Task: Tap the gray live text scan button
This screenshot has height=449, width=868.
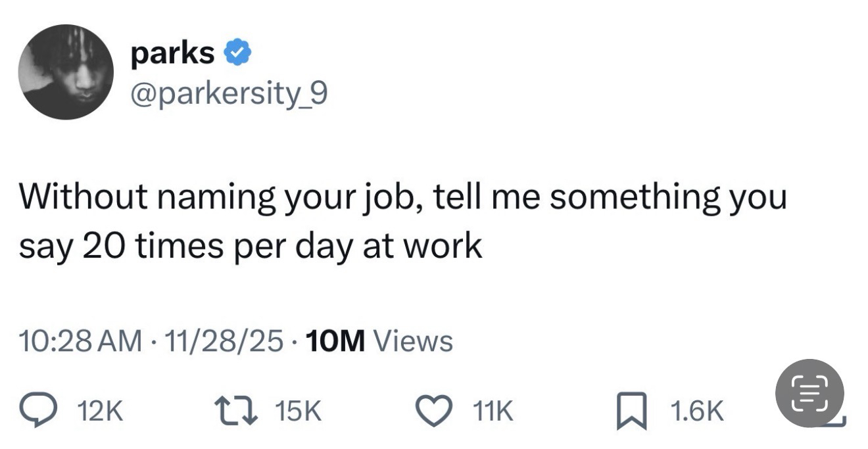Action: click(x=809, y=392)
